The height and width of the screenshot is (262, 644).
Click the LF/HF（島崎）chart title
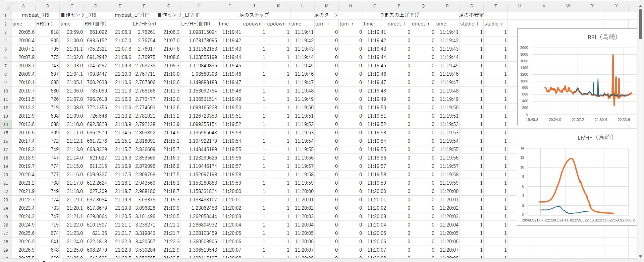[x=595, y=138]
